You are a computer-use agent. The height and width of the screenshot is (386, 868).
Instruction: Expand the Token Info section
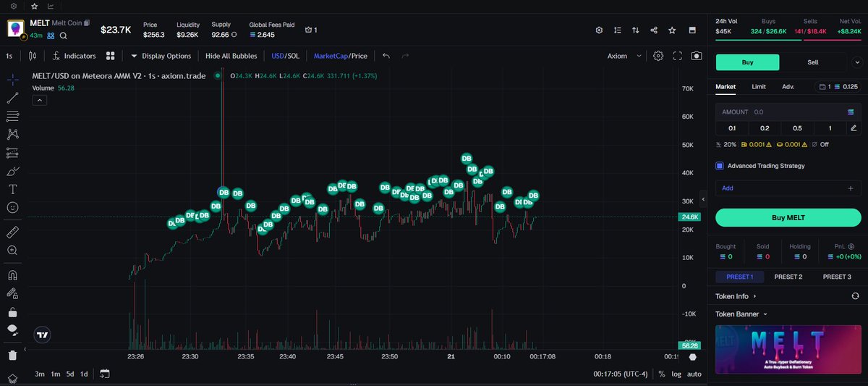pyautogui.click(x=736, y=296)
